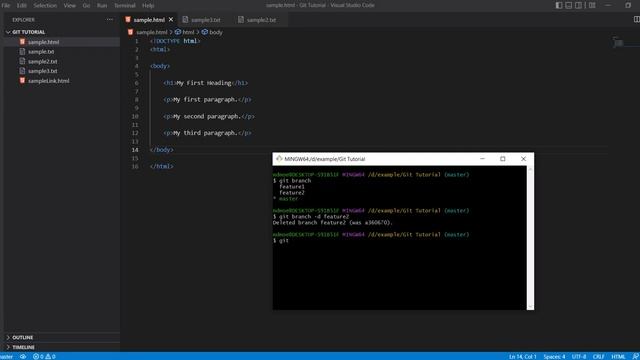This screenshot has width=640, height=360.
Task: Toggle secondary side bar layout icon
Action: pos(579,5)
